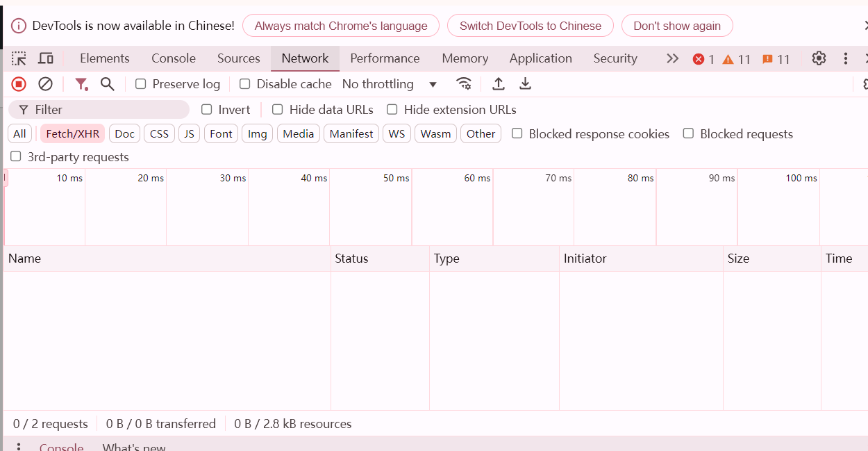Click Switch DevTools to Chinese button

tap(531, 26)
